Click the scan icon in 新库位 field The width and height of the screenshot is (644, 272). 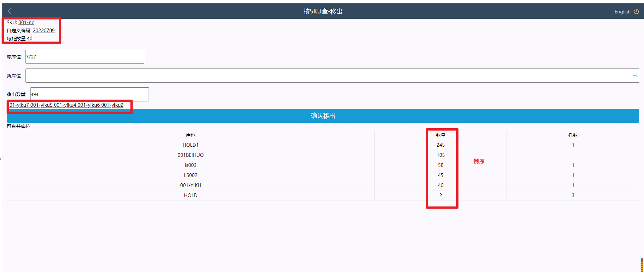point(635,76)
